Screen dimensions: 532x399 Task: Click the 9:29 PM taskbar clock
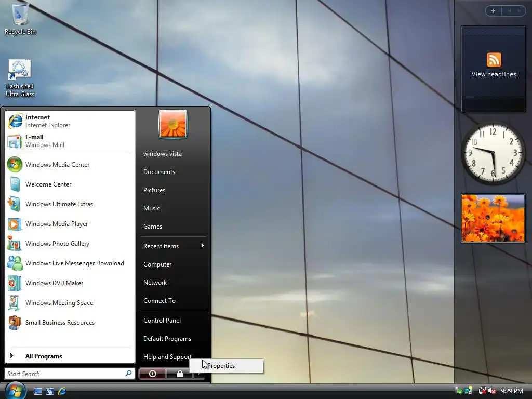[512, 391]
